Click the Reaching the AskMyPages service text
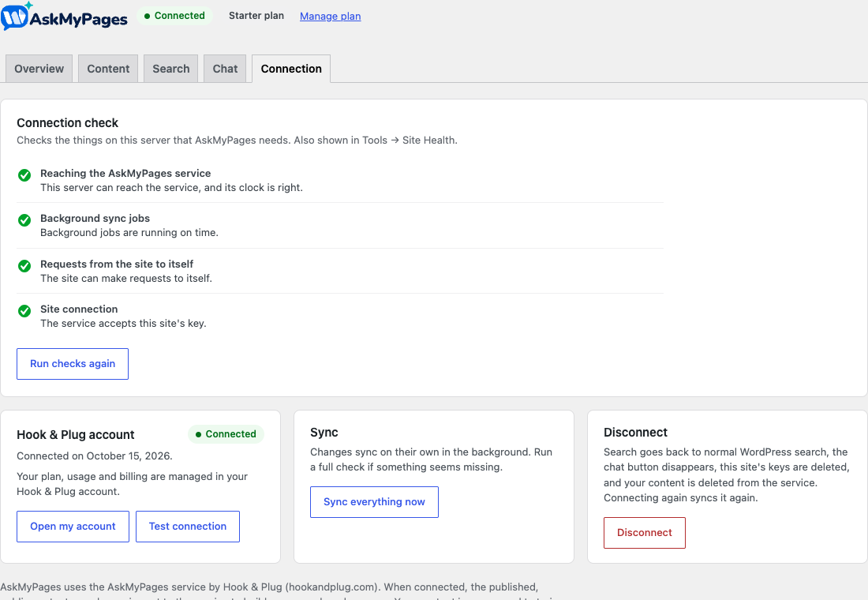This screenshot has height=600, width=868. click(125, 174)
